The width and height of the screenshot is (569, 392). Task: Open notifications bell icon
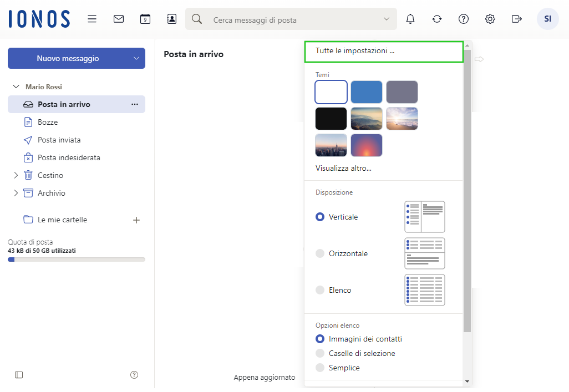point(410,19)
